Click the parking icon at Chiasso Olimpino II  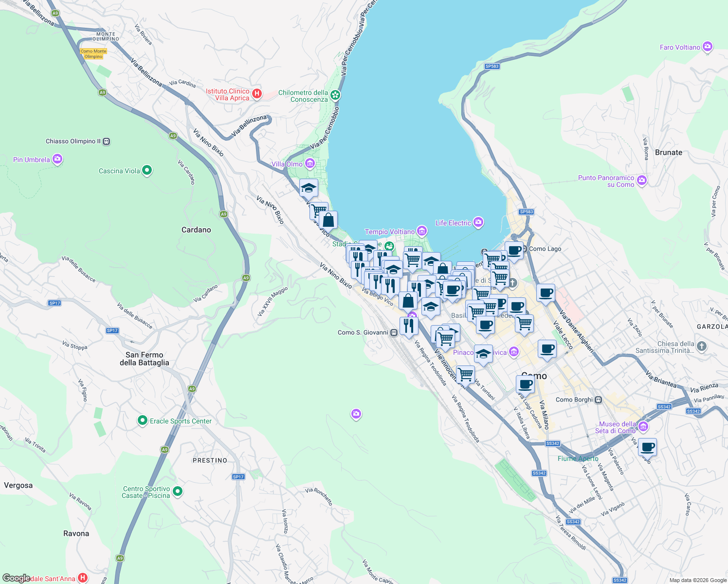(107, 141)
